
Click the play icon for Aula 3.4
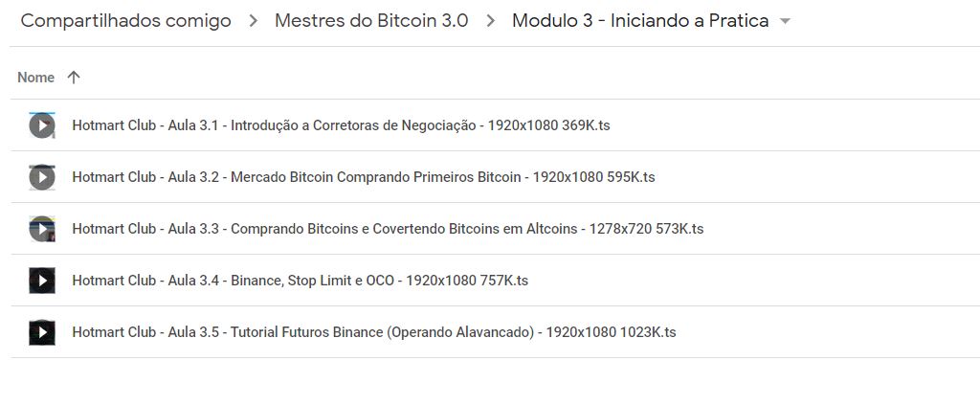(x=41, y=281)
